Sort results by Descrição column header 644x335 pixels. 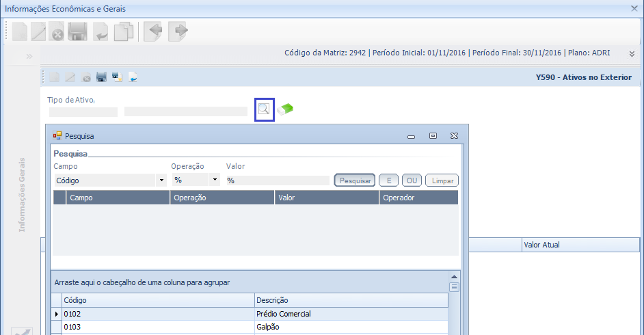[x=351, y=300]
